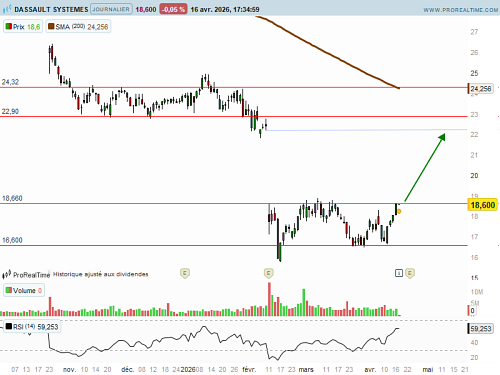Screen dimensions: 500x375
Task: Open the earnings marker in late April
Action: (410, 273)
